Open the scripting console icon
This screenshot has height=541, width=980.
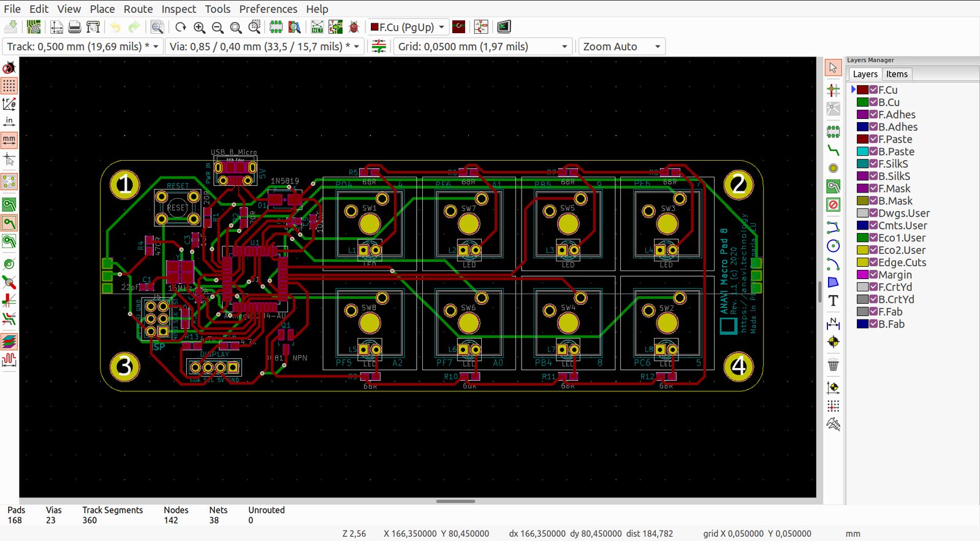click(x=504, y=27)
